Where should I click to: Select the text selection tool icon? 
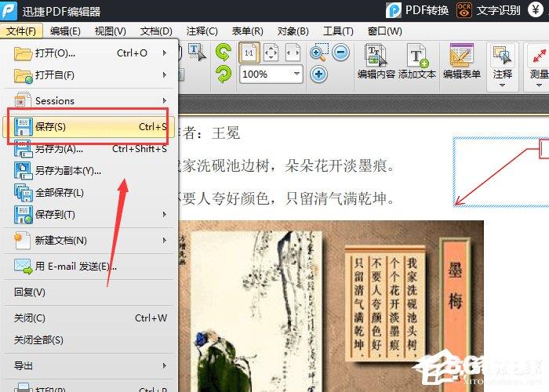tap(197, 53)
